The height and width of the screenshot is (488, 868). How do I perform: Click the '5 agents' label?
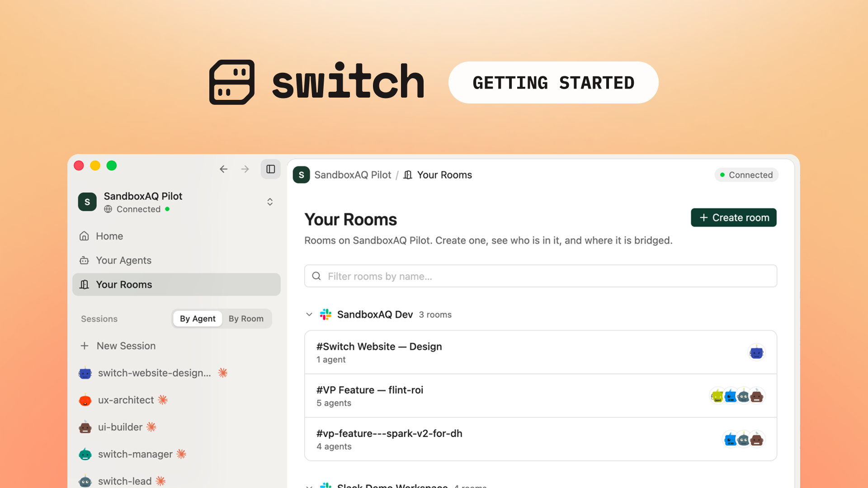(334, 403)
